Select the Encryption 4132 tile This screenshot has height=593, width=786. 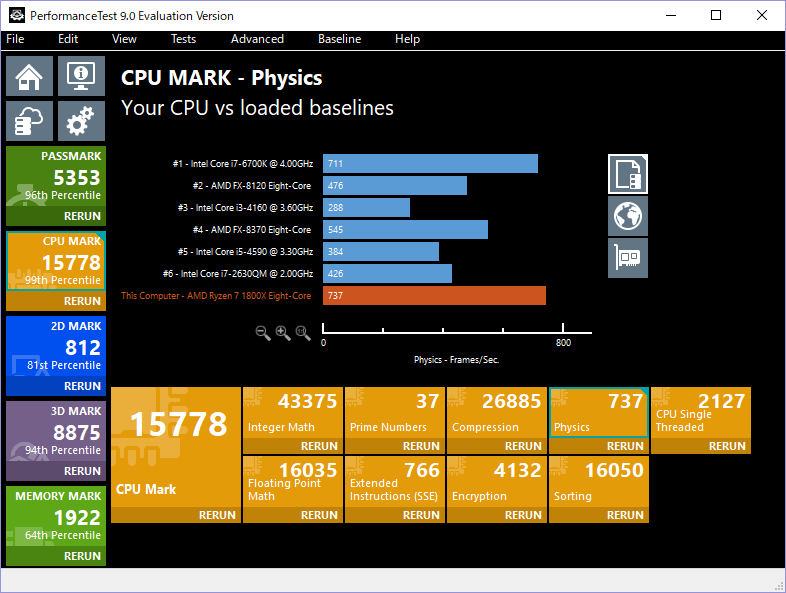click(x=497, y=481)
